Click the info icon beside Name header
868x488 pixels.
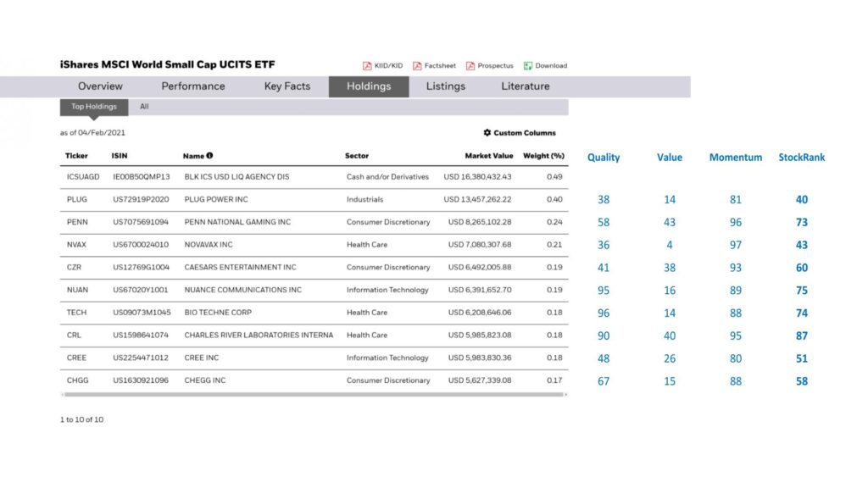pyautogui.click(x=210, y=156)
